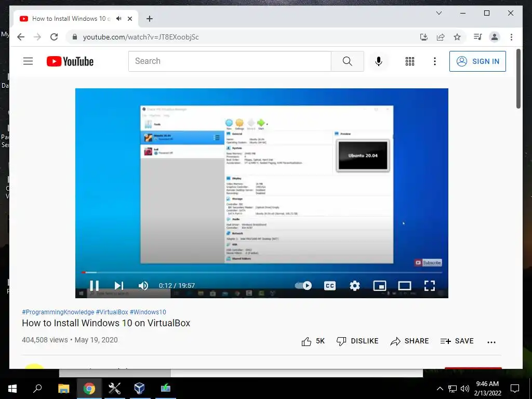The image size is (532, 399).
Task: Focus the YouTube Search field
Action: (x=230, y=61)
